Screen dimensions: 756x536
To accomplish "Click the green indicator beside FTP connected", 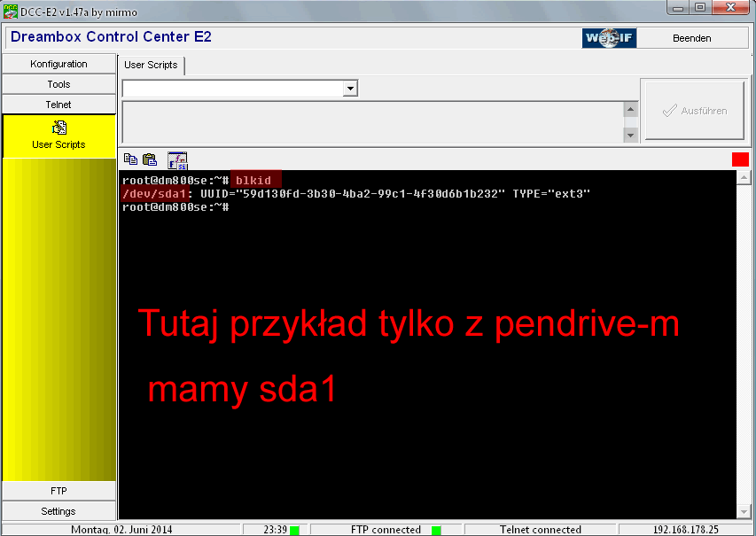I will 436,530.
